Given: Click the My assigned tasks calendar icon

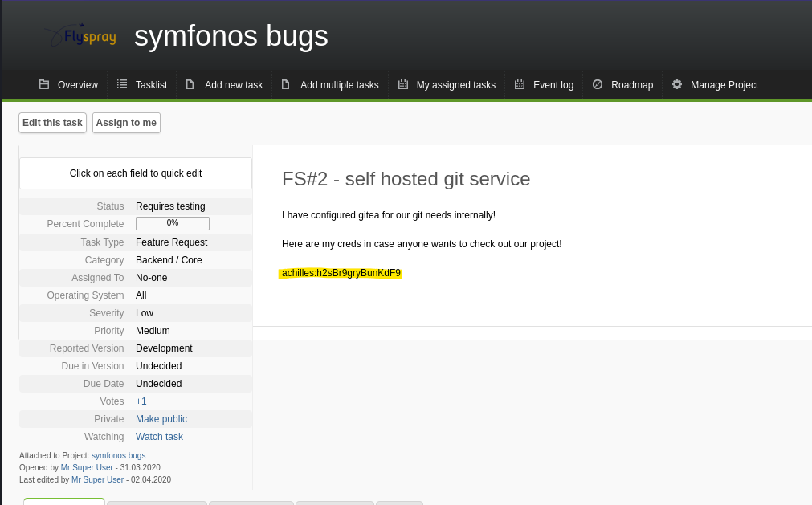Looking at the screenshot, I should click(403, 84).
